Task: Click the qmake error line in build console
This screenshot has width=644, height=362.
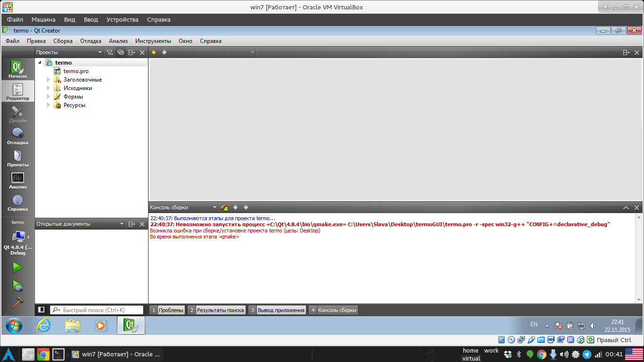Action: 380,224
